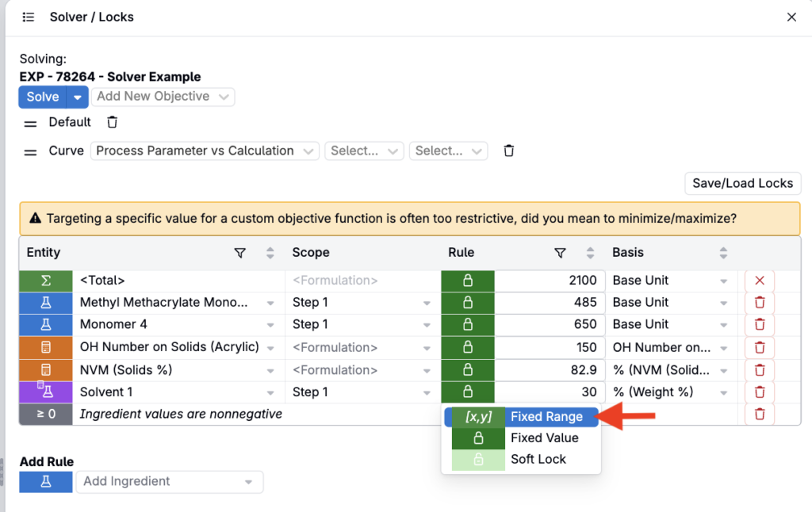Delete the Solvent 1 rule row
The image size is (812, 512).
tap(760, 392)
